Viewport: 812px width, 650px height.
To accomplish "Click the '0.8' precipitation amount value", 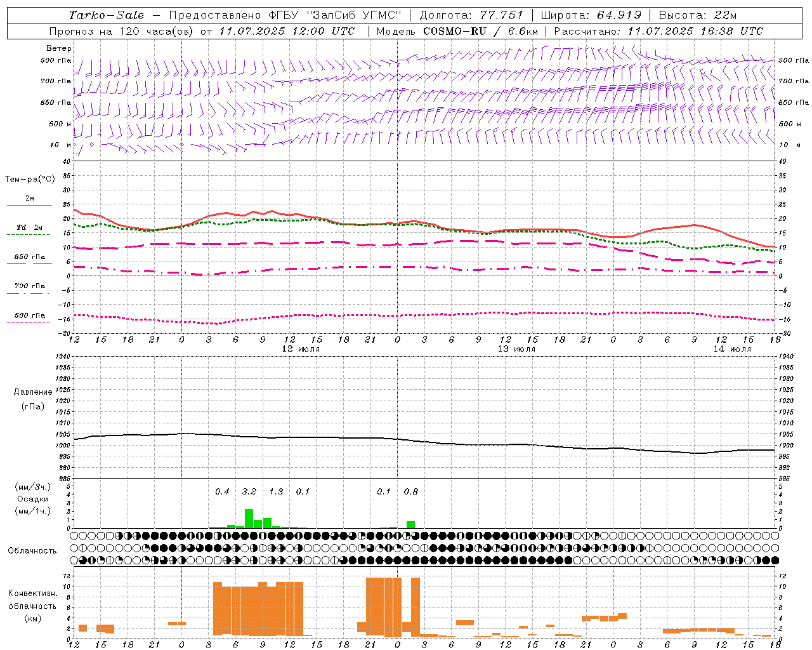I will [x=411, y=492].
